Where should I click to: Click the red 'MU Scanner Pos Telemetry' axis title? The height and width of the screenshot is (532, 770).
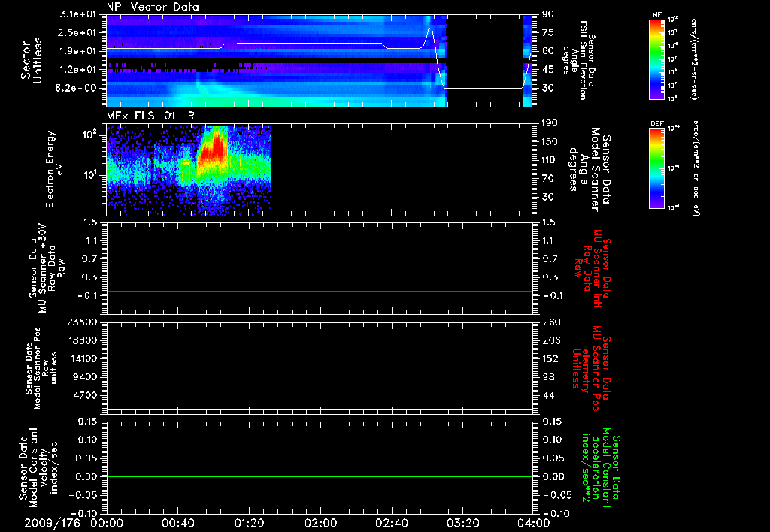tap(591, 369)
